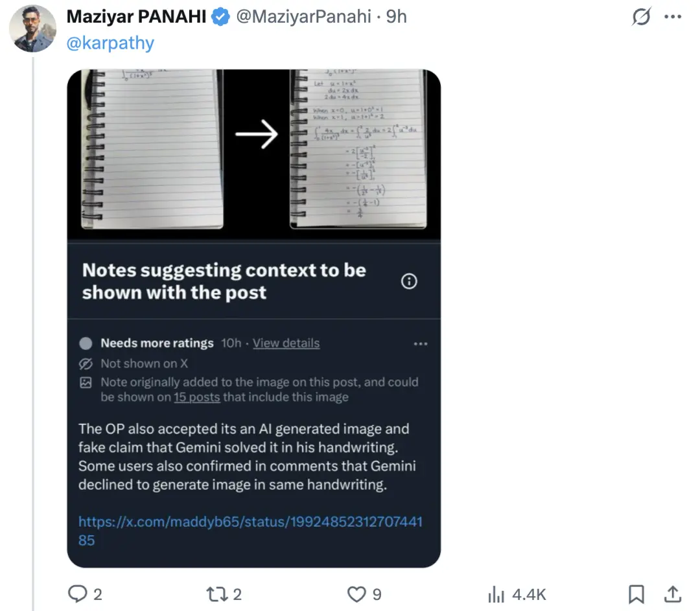Repost this tweet via retweet icon

[x=215, y=594]
